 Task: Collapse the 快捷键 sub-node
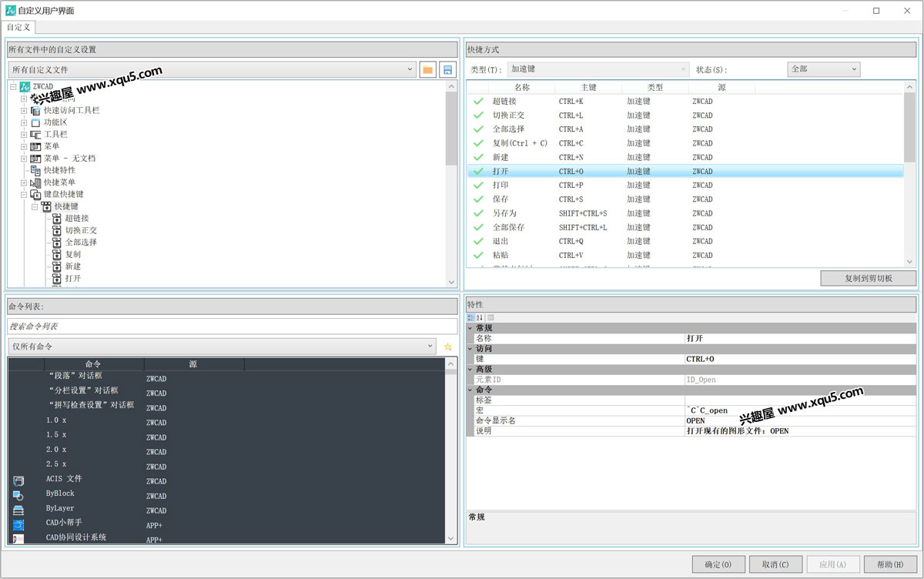click(35, 206)
